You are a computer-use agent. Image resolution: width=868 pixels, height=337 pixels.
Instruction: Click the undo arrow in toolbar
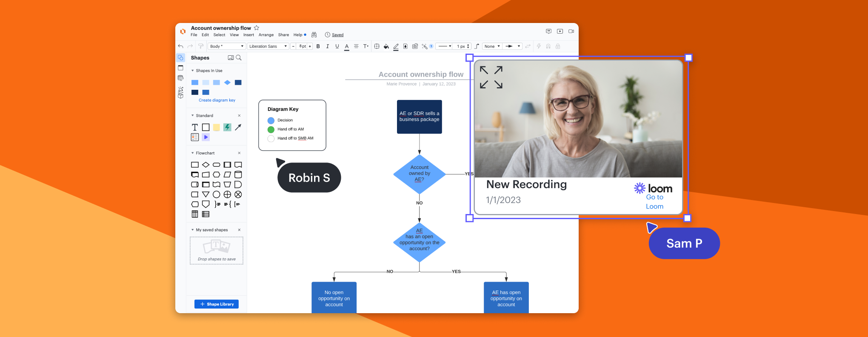tap(181, 46)
